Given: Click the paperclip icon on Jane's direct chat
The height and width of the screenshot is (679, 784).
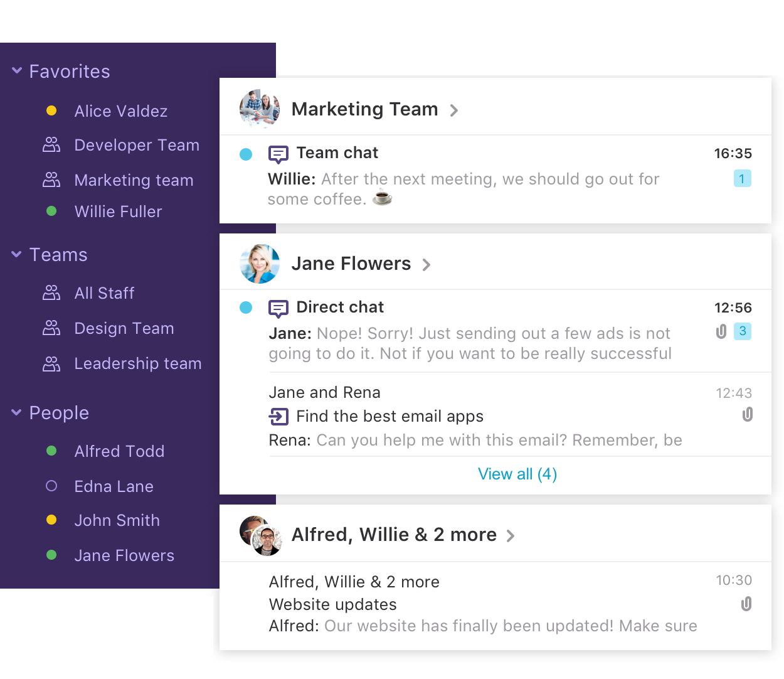Looking at the screenshot, I should [721, 331].
